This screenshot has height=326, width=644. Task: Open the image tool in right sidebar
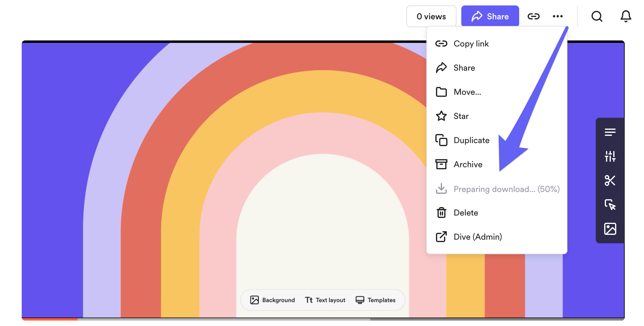tap(610, 229)
